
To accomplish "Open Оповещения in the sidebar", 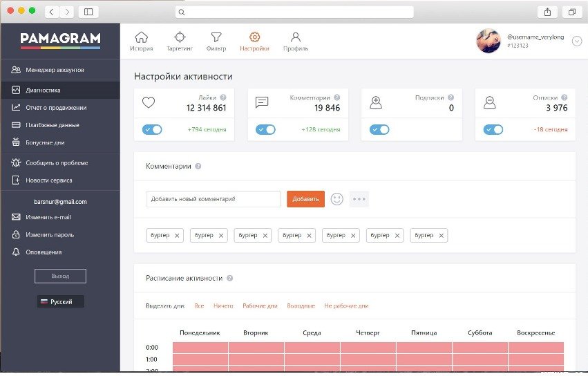I will [x=60, y=252].
